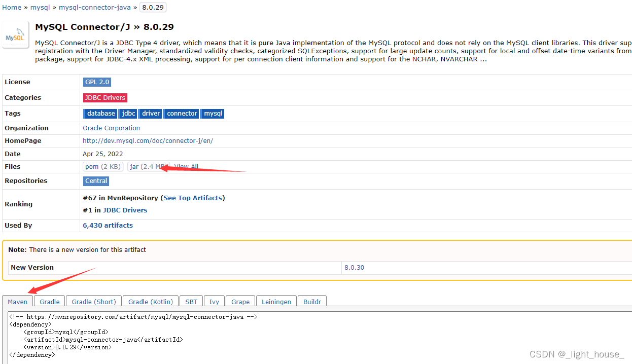The width and height of the screenshot is (632, 364).
Task: Open the GPL 2.0 license tag
Action: coord(97,82)
